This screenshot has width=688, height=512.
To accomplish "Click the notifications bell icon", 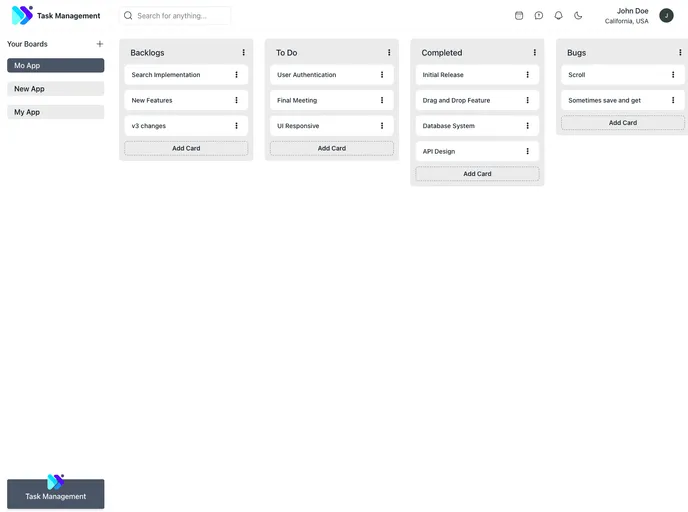I will (558, 16).
